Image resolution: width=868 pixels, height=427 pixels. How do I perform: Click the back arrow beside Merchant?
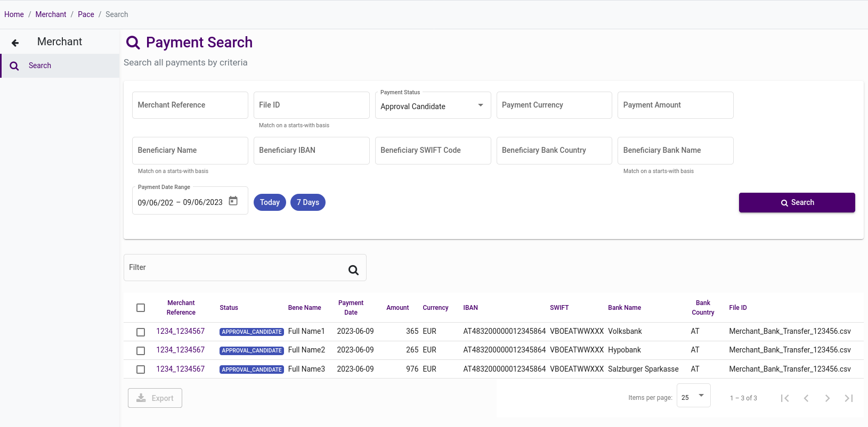(x=15, y=43)
